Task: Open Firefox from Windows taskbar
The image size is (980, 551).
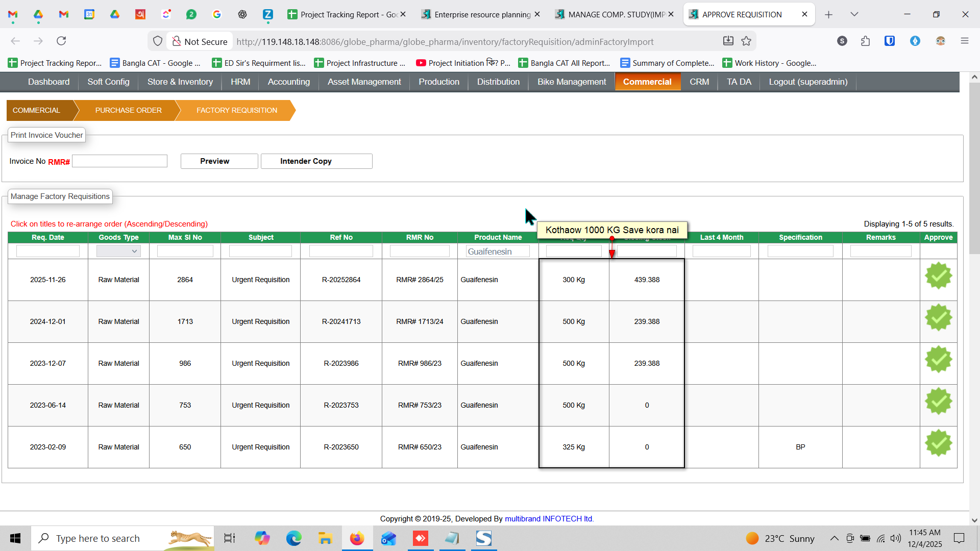Action: pos(357,538)
